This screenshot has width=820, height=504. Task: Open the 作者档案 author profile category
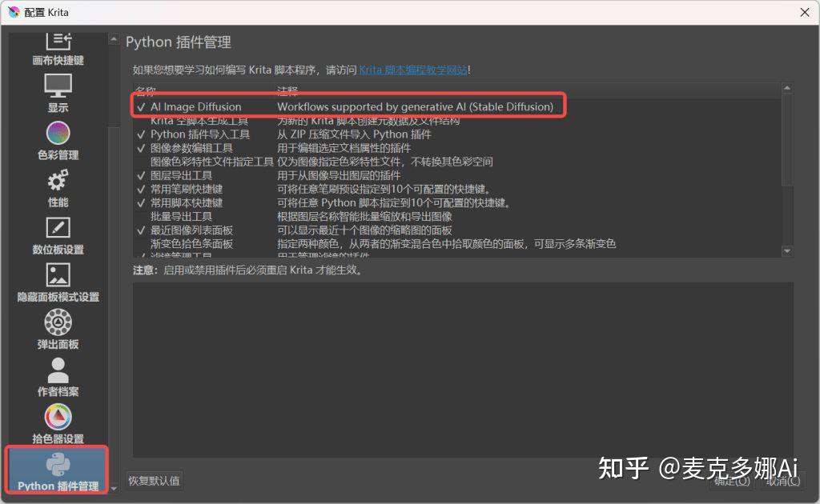tap(58, 377)
